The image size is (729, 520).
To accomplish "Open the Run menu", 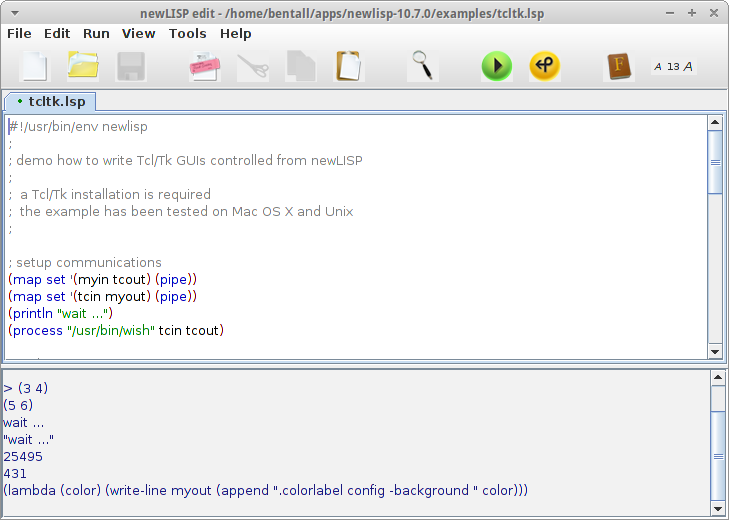I will 96,33.
